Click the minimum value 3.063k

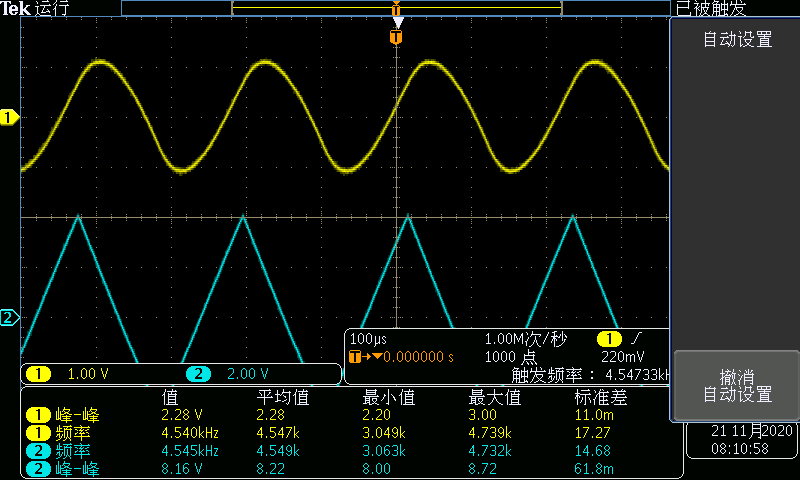point(384,451)
